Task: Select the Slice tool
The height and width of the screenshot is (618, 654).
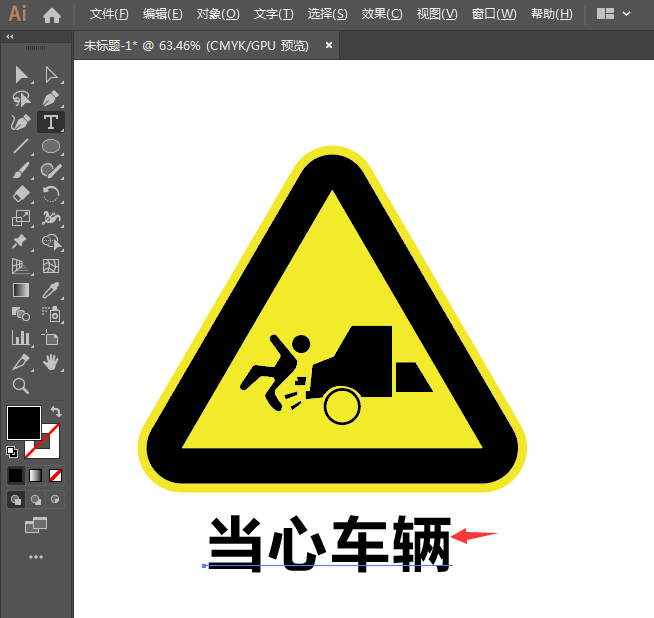Action: click(x=21, y=362)
